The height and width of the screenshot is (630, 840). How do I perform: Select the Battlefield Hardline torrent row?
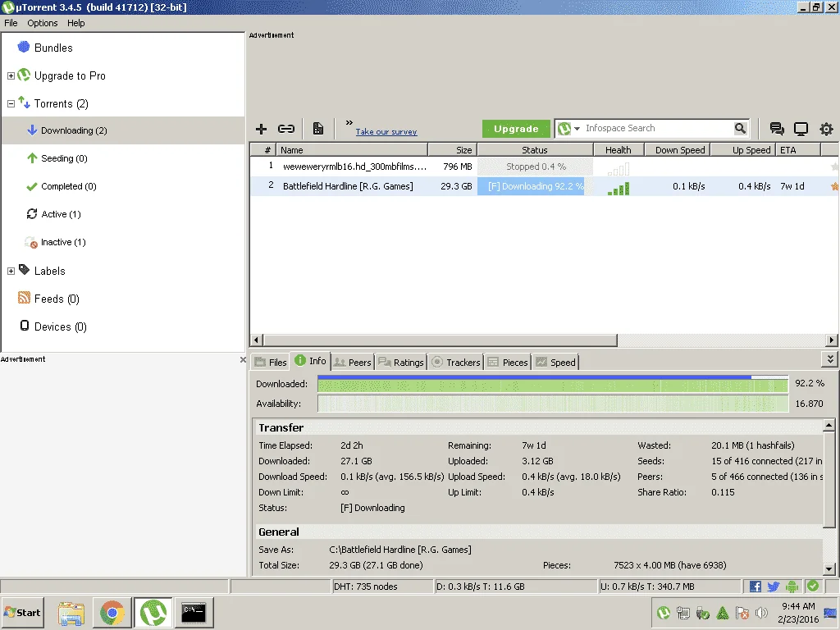[x=544, y=186]
